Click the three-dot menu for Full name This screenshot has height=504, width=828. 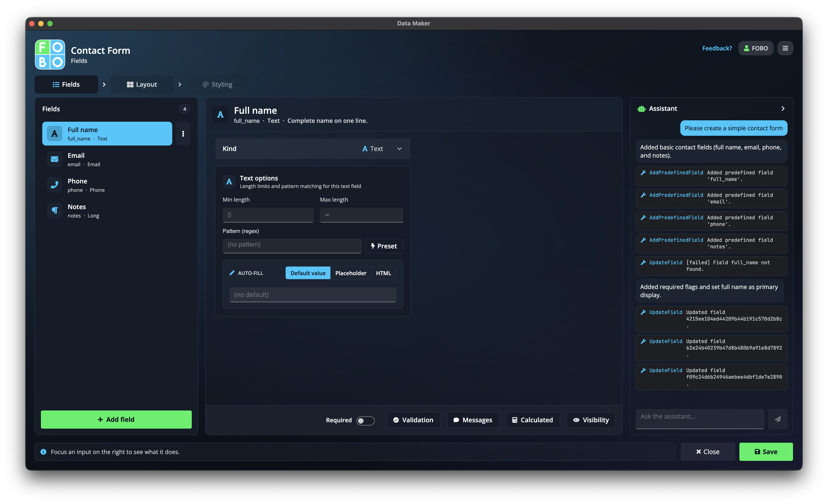[x=183, y=134]
